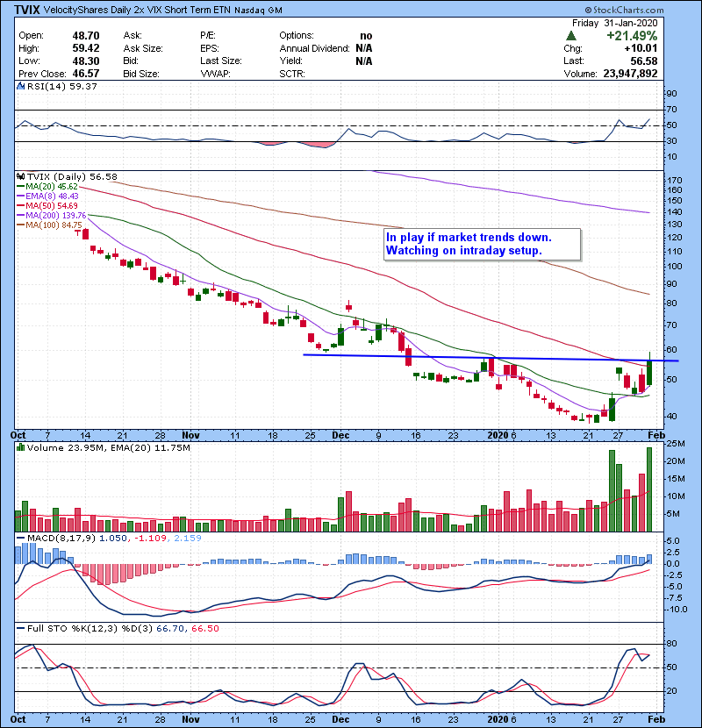Click the -10.0 label on MACD axis

[677, 609]
